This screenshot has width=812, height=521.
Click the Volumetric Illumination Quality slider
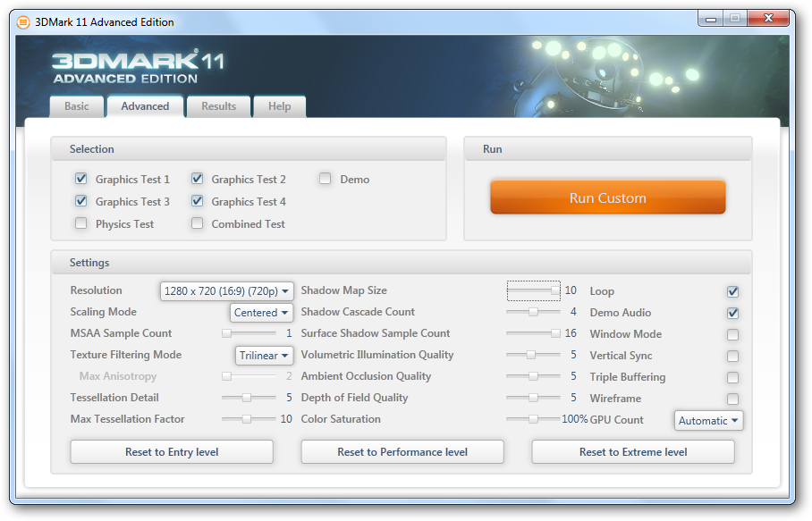pyautogui.click(x=533, y=355)
